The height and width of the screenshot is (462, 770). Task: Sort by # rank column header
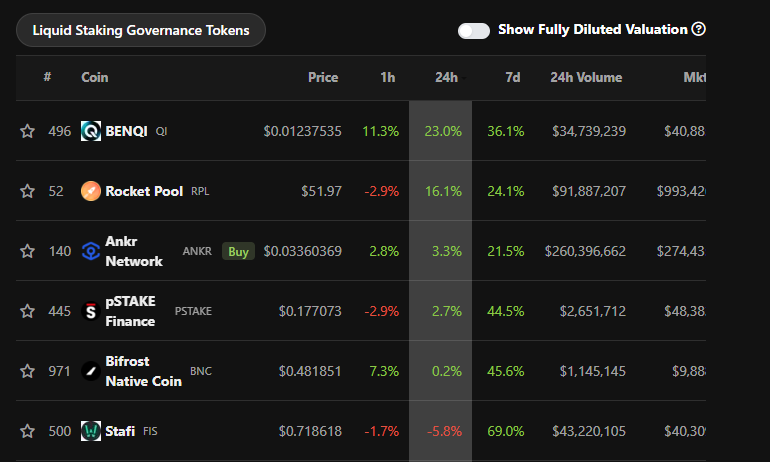click(x=47, y=77)
